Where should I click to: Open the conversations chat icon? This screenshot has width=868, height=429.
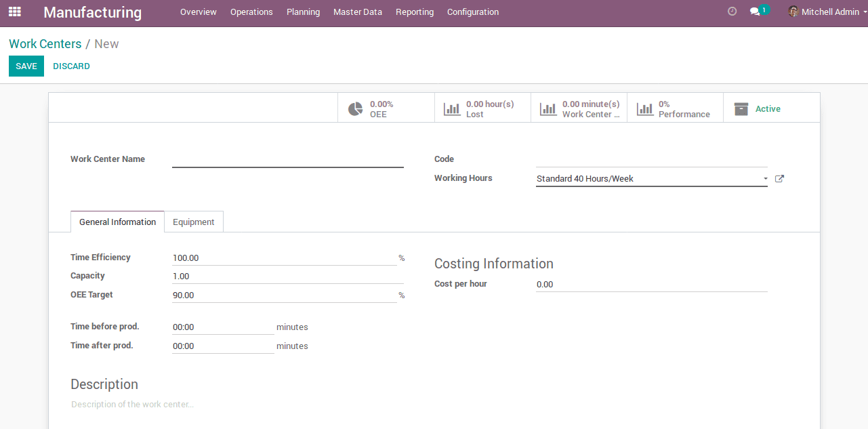click(x=755, y=12)
